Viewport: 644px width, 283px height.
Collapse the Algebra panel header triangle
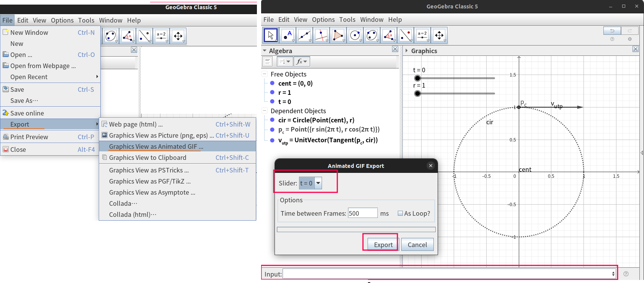pos(265,50)
